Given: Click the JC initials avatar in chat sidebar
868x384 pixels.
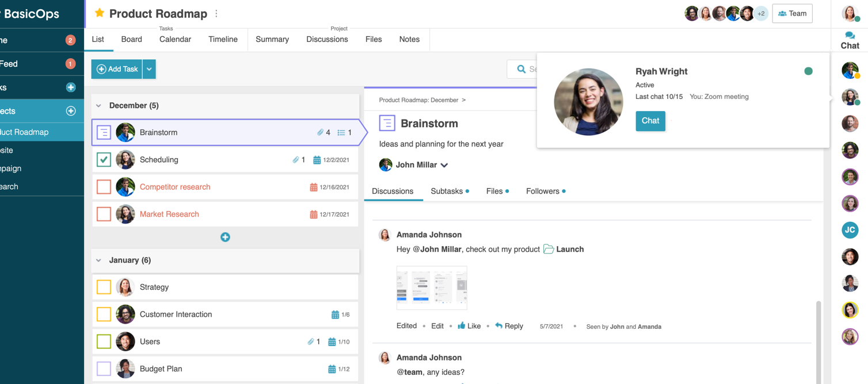Looking at the screenshot, I should click(x=850, y=230).
